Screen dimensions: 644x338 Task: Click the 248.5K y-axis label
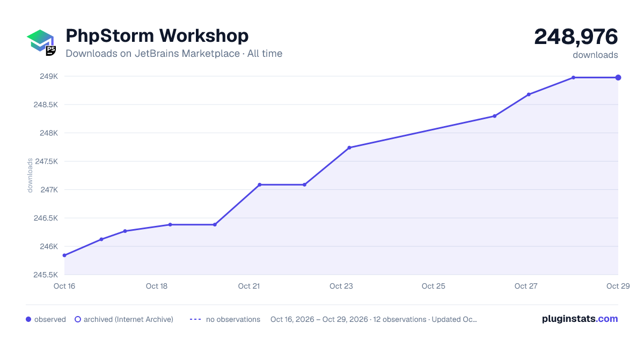(45, 105)
